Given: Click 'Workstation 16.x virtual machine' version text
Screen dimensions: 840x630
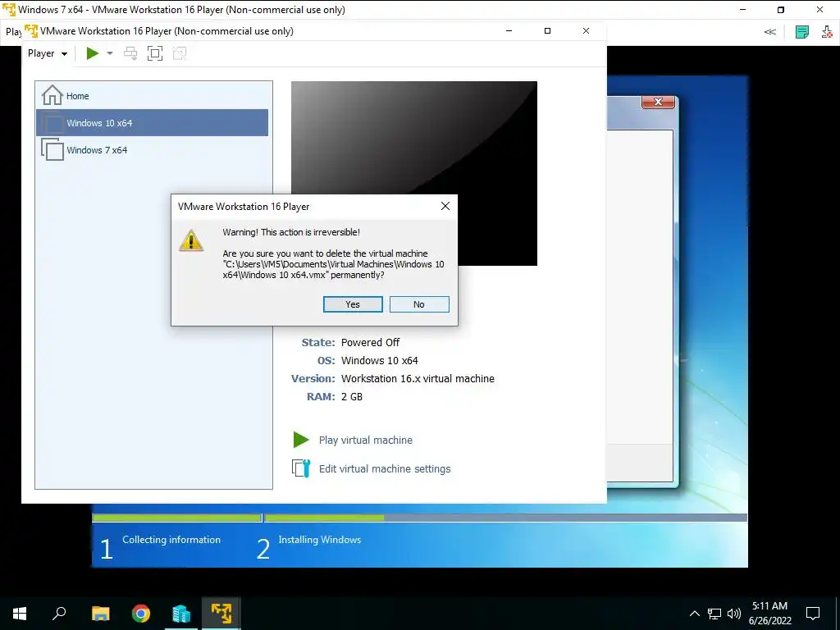Looking at the screenshot, I should [x=418, y=379].
